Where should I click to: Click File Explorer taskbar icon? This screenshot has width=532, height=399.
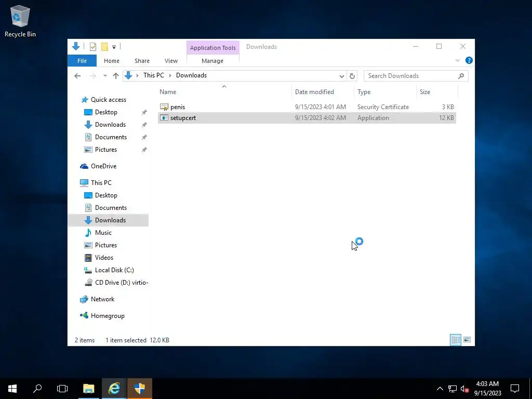click(88, 389)
